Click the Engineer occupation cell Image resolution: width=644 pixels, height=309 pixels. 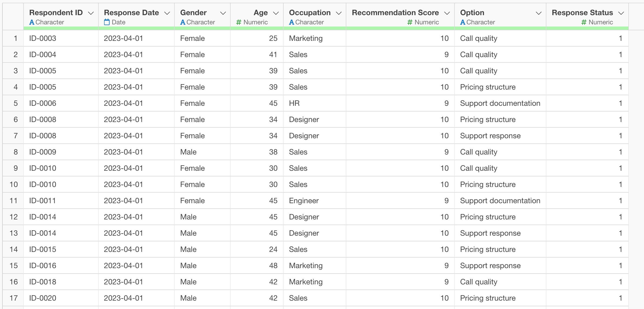click(304, 200)
